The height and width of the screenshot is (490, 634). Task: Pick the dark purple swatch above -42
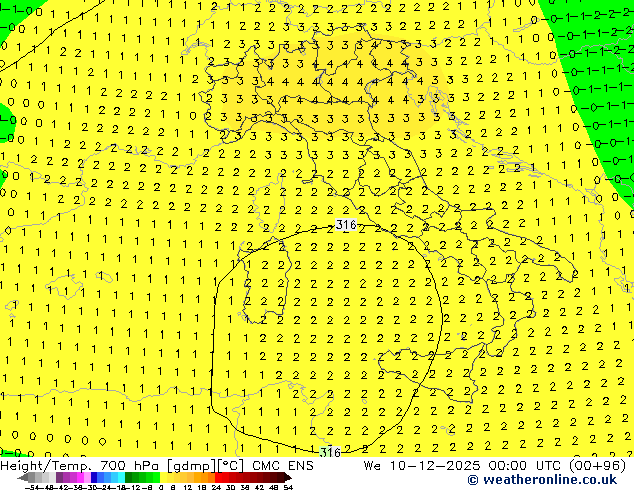(59, 478)
